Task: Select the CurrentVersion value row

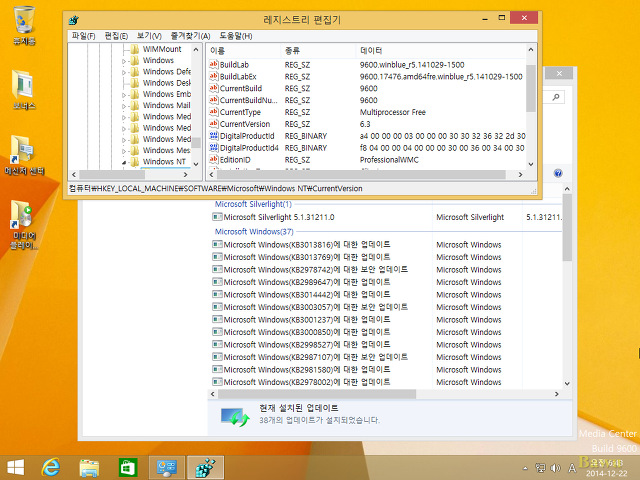Action: click(366, 124)
